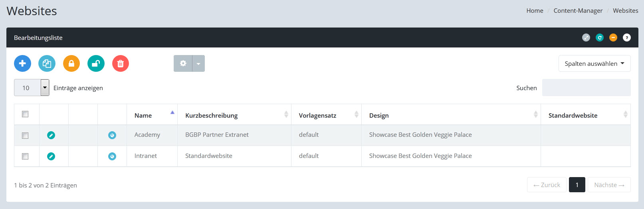
Task: Click the teal refresh icon in panel header
Action: [x=600, y=37]
